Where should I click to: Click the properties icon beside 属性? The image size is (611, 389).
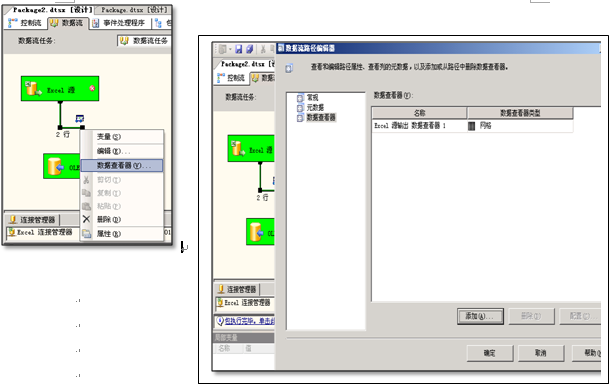86,233
